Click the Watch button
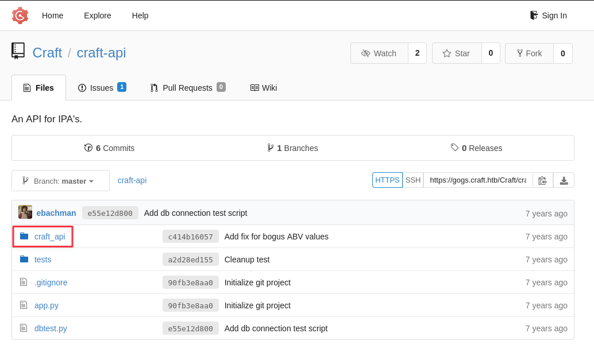Viewport: 594px width, 364px height. [x=379, y=53]
